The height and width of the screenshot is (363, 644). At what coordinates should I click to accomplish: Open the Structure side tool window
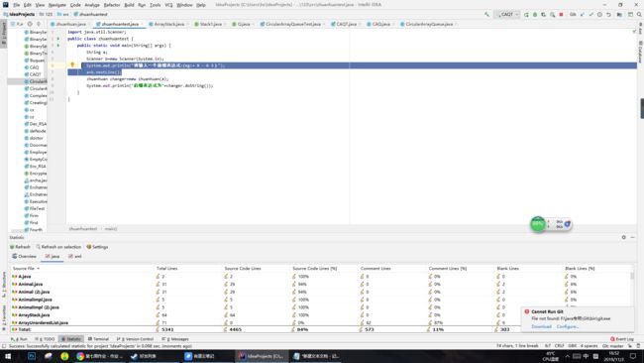point(4,284)
